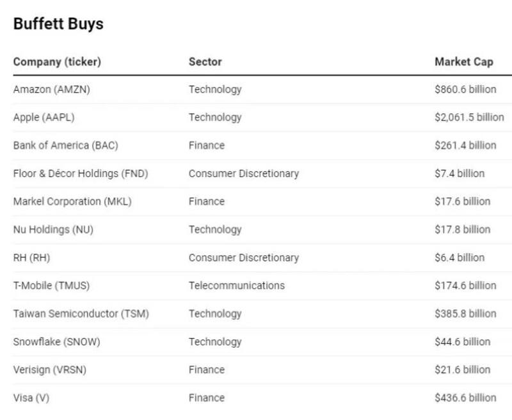Select the Amazon (AMZN) row name
Image resolution: width=512 pixels, height=420 pixels.
point(51,89)
